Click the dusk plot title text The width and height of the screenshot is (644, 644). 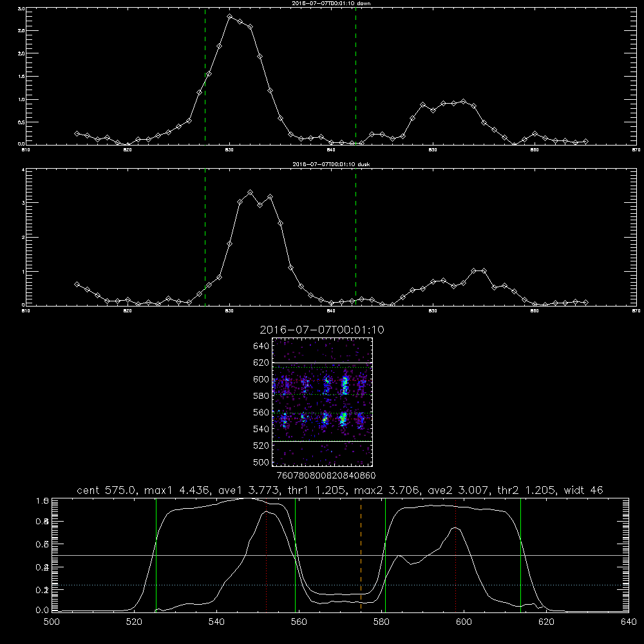pyautogui.click(x=332, y=164)
